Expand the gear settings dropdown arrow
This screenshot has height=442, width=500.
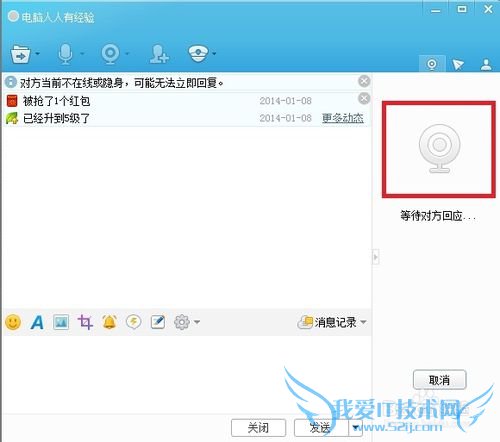point(197,322)
